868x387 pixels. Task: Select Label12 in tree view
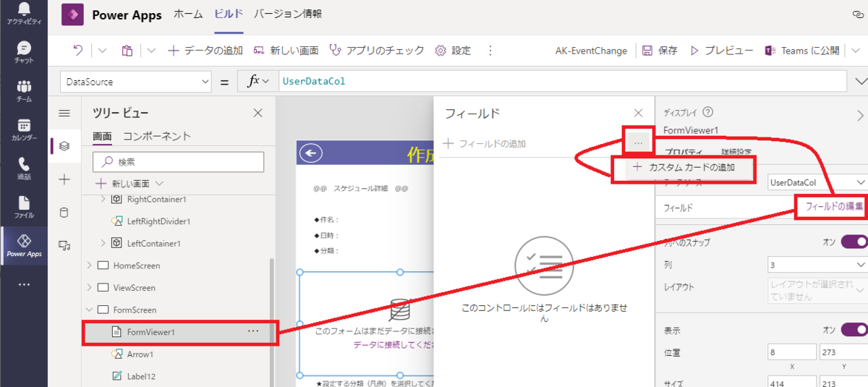tap(141, 376)
